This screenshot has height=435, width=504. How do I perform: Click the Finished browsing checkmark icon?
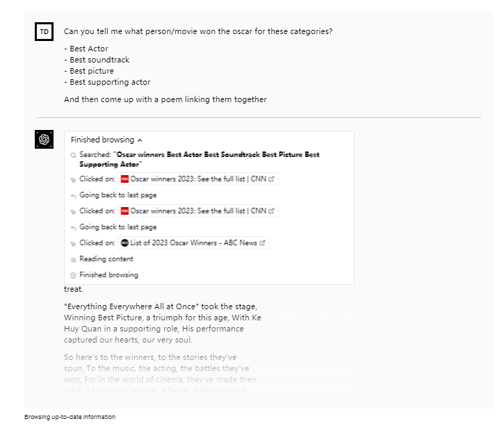pyautogui.click(x=73, y=275)
